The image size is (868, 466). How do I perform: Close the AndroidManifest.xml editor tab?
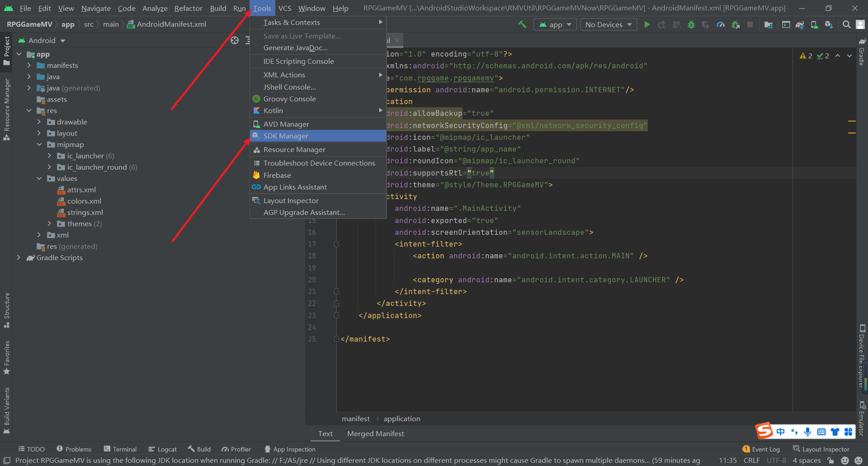397,40
